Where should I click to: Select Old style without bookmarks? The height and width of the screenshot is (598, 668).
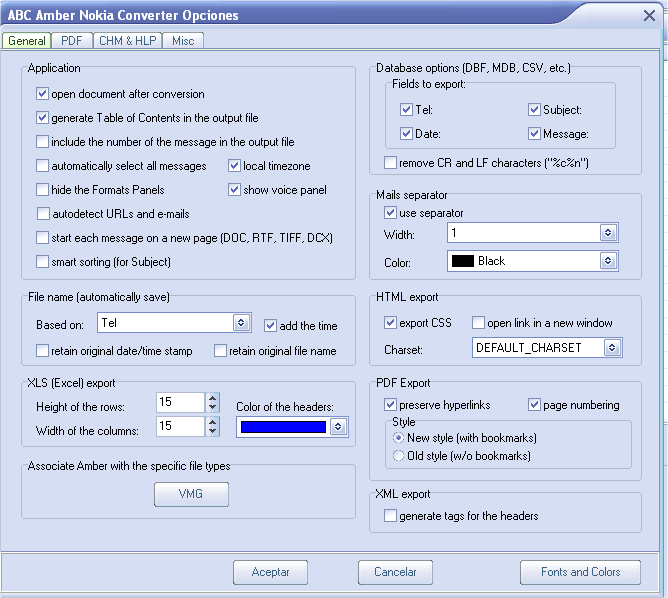click(x=398, y=456)
